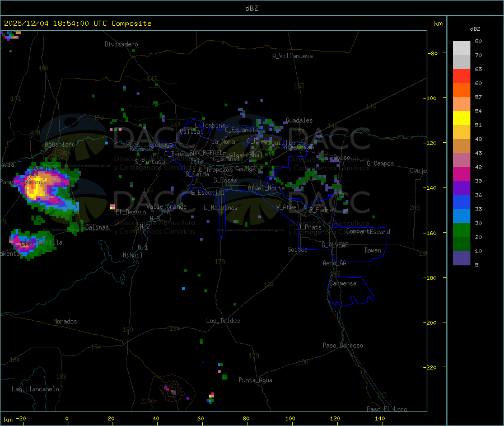
Task: Select the Soitue location label
Action: 297,250
